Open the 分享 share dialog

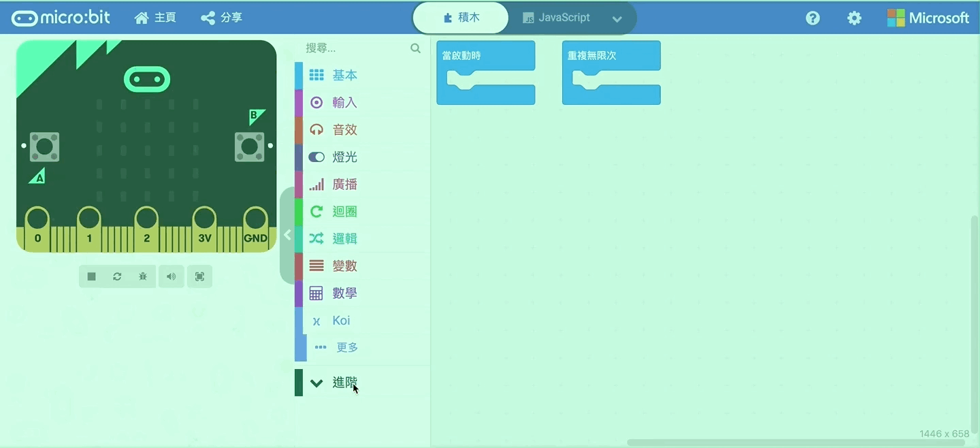point(222,18)
